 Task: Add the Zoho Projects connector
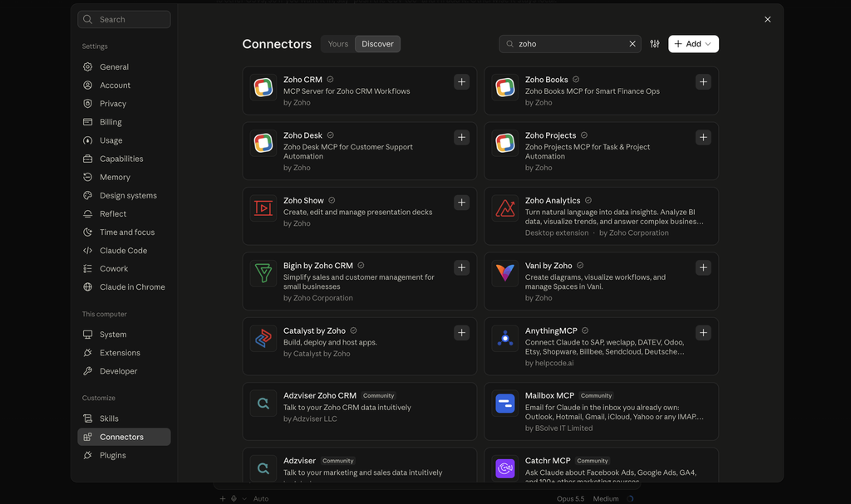coord(703,137)
